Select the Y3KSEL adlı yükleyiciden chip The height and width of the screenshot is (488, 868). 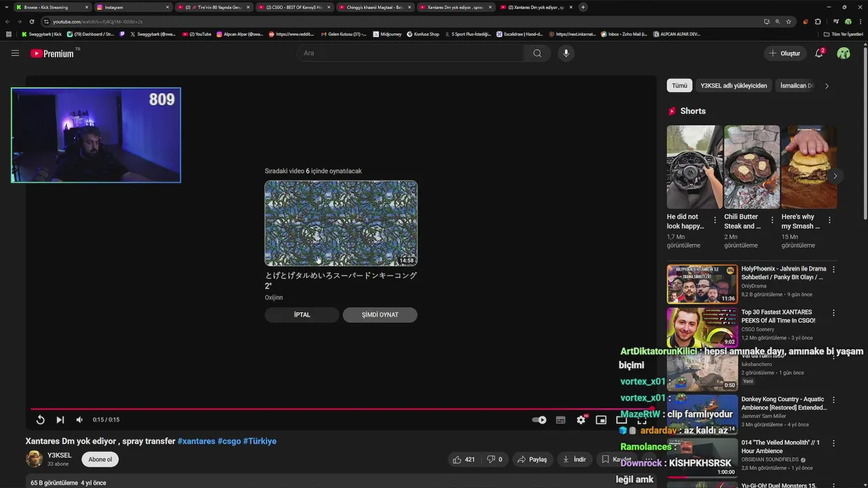(734, 85)
